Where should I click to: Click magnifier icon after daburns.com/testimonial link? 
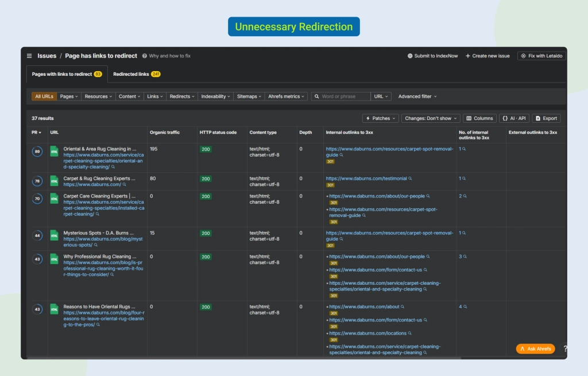click(x=410, y=179)
